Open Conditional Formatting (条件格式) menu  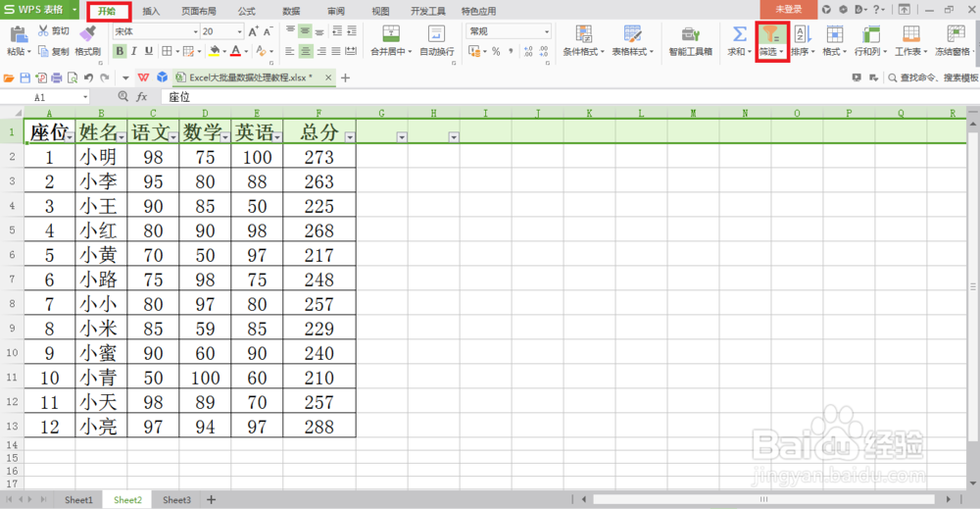click(583, 40)
